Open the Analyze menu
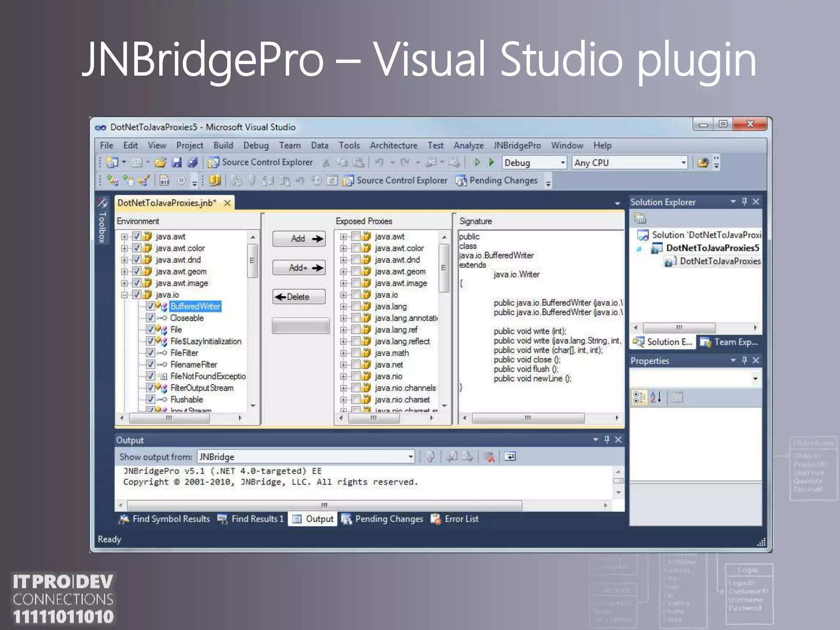 click(x=468, y=145)
